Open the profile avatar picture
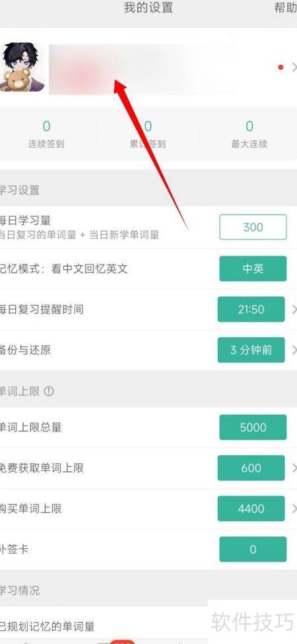Screen dimensions: 297x644 point(21,67)
